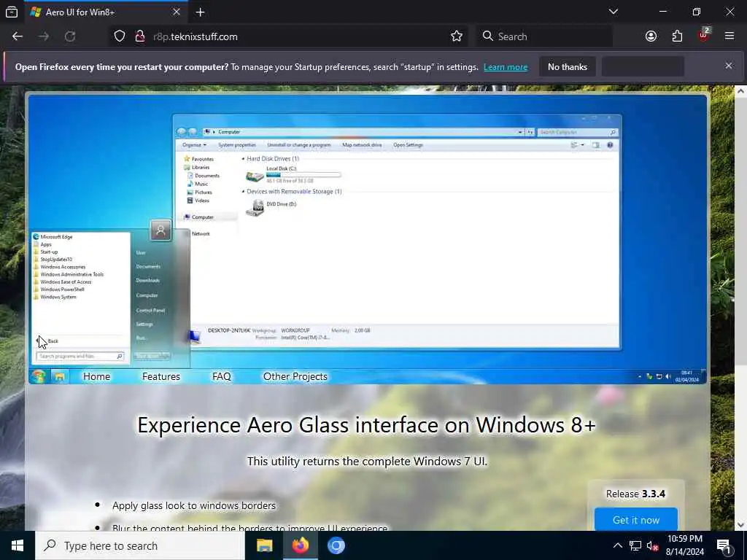Click the text Apply glass look to windows borders
Screen dimensions: 747x560
(x=194, y=505)
